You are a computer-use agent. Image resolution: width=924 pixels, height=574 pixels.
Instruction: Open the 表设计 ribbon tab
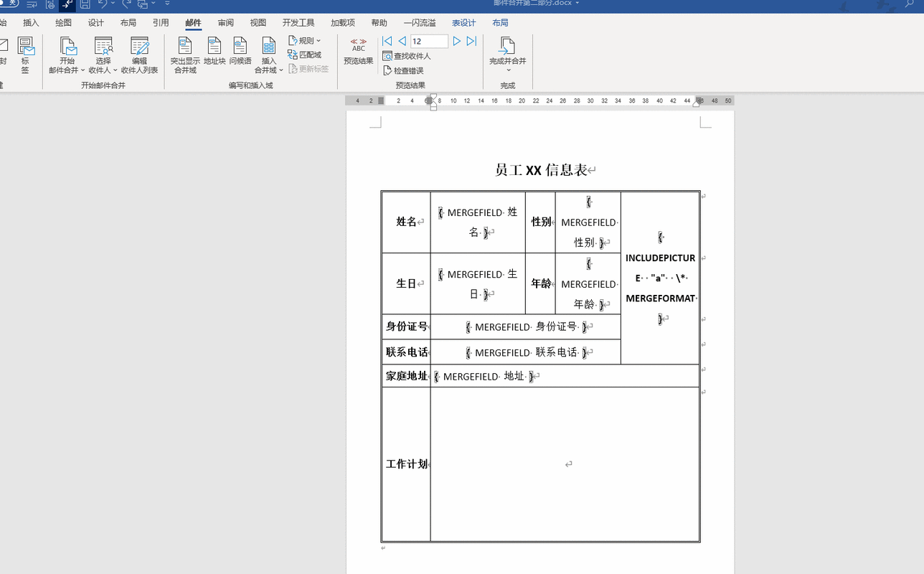tap(463, 22)
